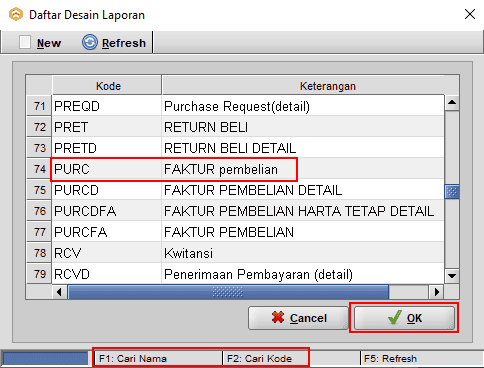The height and width of the screenshot is (368, 484).
Task: Select the RCV Kwitansi row
Action: coord(235,253)
